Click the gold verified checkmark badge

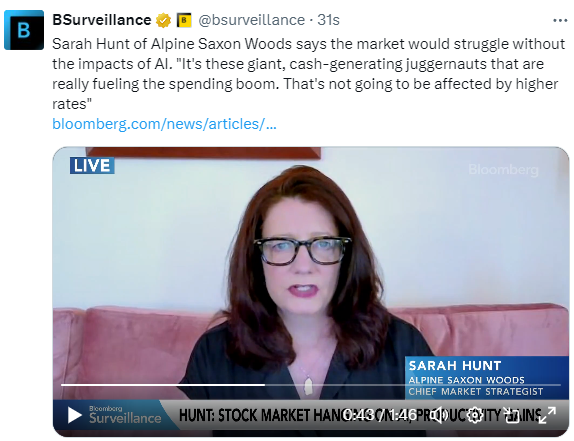(163, 20)
